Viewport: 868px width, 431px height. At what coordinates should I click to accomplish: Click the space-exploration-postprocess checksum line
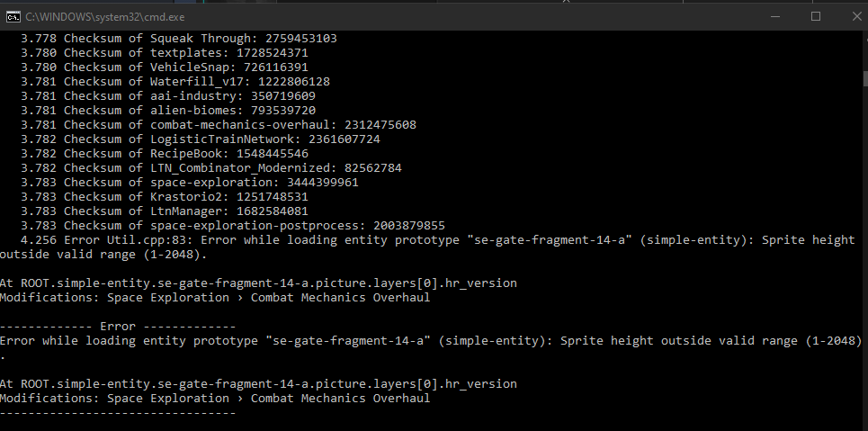233,226
